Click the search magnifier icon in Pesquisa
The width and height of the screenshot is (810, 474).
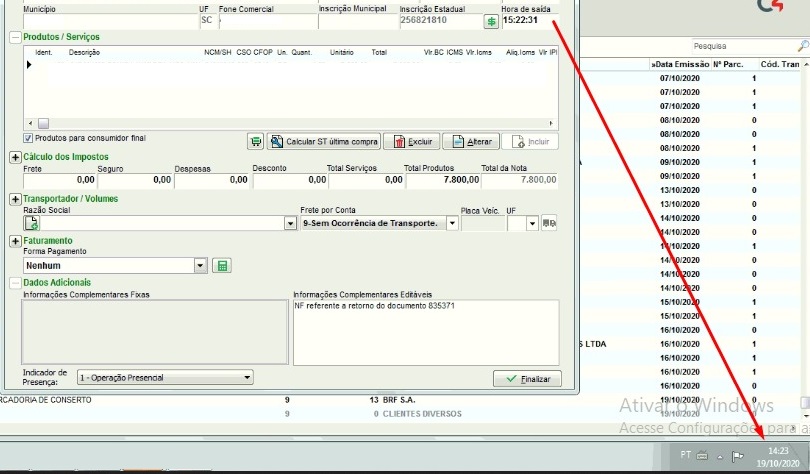tap(802, 46)
